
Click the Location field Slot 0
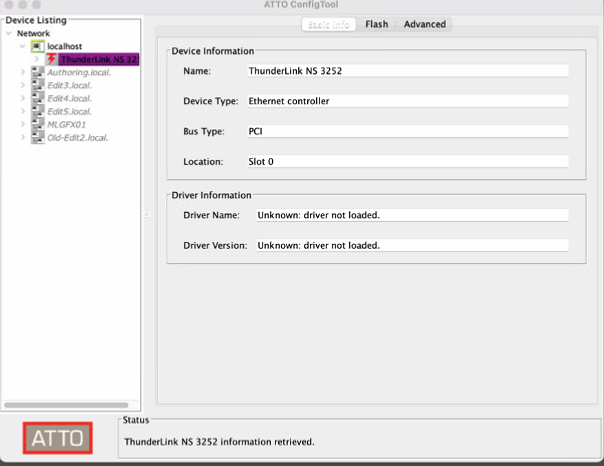408,162
